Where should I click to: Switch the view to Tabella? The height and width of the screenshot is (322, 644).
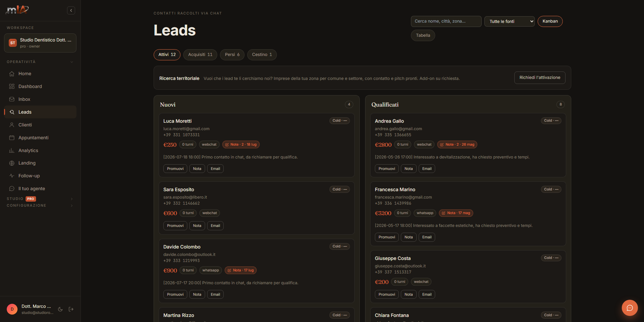click(x=423, y=35)
